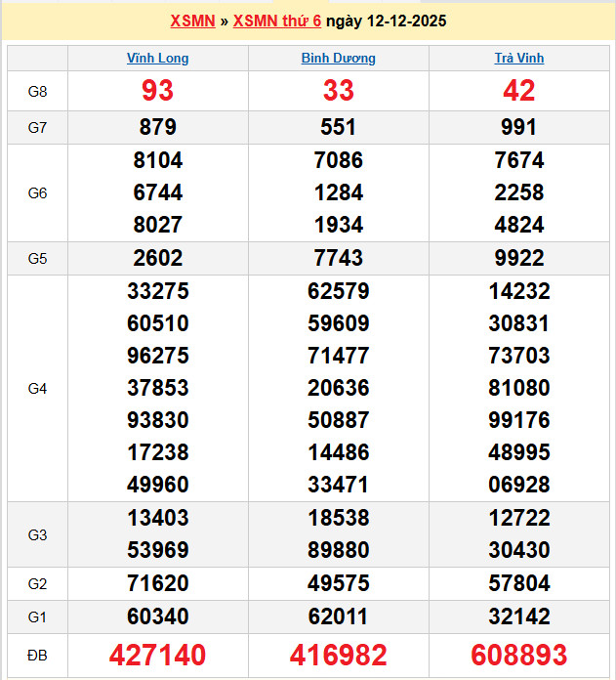
Task: Select G1 number 60340
Action: (157, 616)
